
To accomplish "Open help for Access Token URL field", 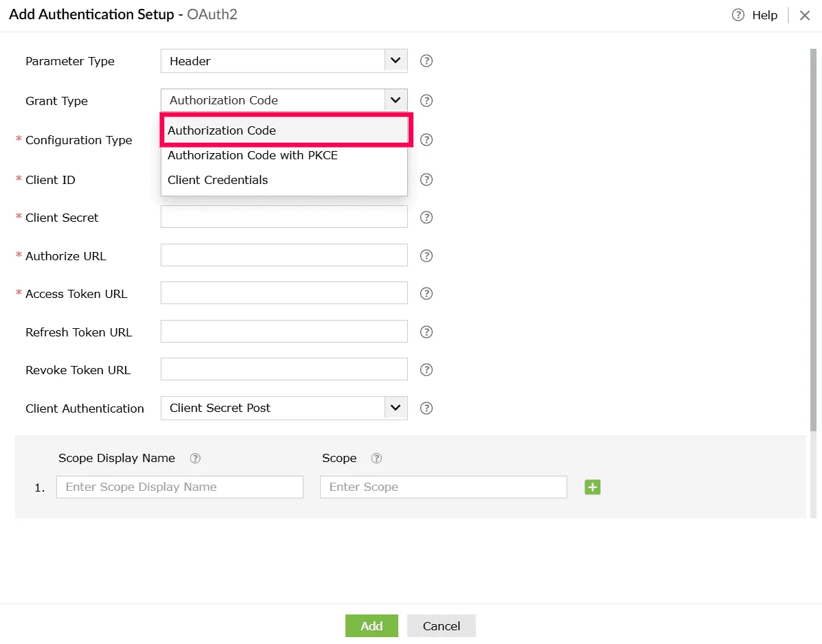I will click(x=426, y=293).
